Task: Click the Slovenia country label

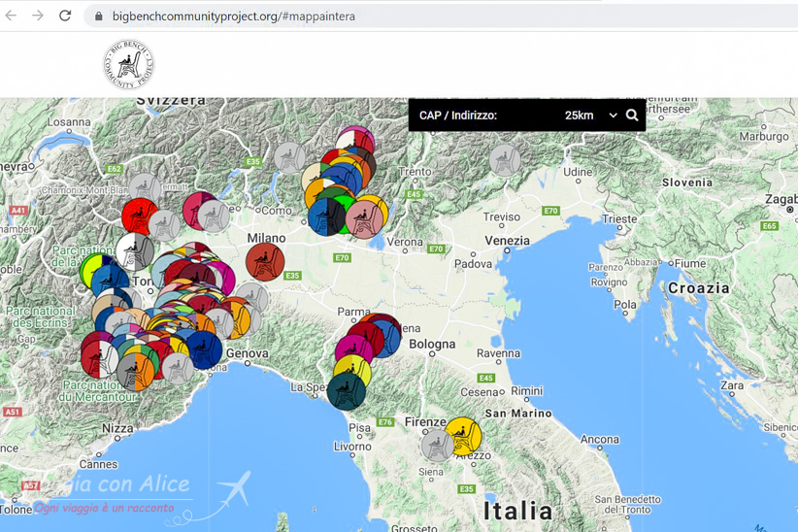Action: (x=687, y=183)
